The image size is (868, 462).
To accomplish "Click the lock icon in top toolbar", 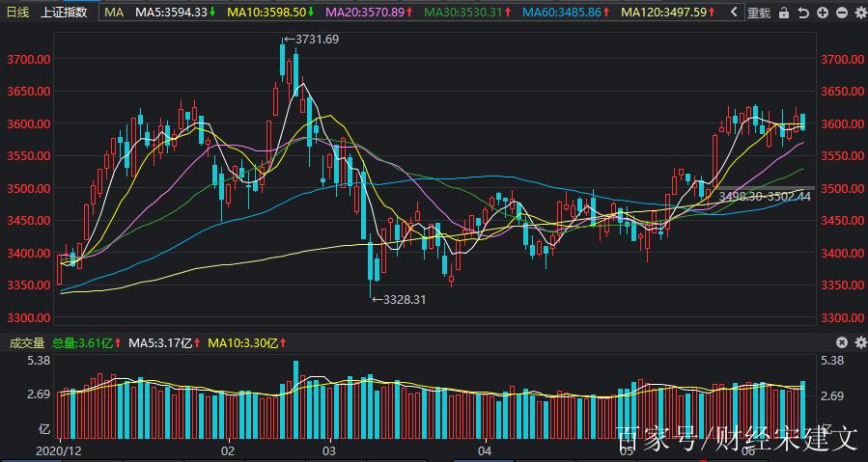I will 784,13.
